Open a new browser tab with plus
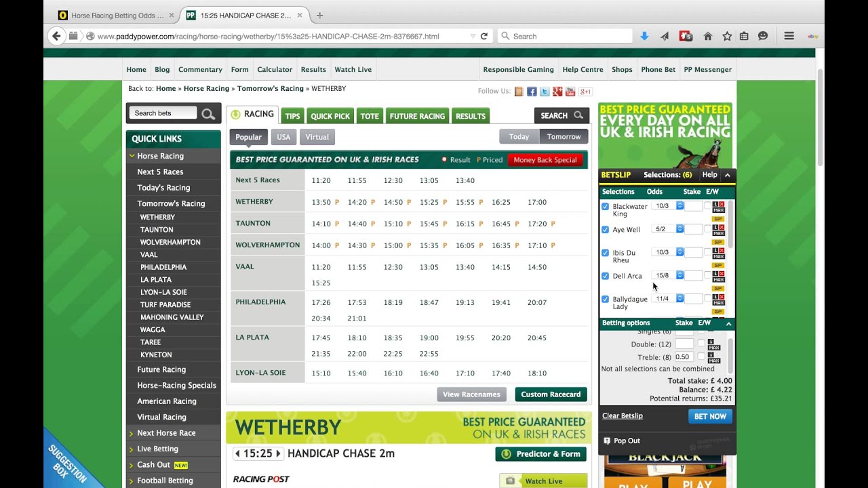This screenshot has height=488, width=868. pos(319,15)
